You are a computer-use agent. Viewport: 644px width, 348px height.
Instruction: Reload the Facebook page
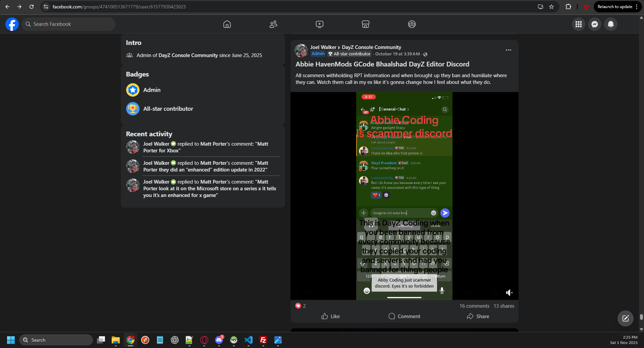coord(32,7)
